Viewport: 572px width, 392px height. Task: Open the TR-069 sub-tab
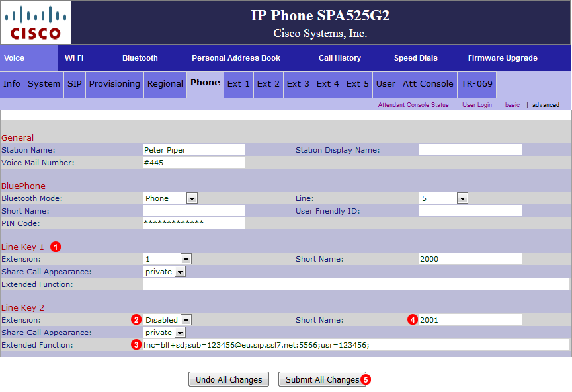click(x=476, y=85)
